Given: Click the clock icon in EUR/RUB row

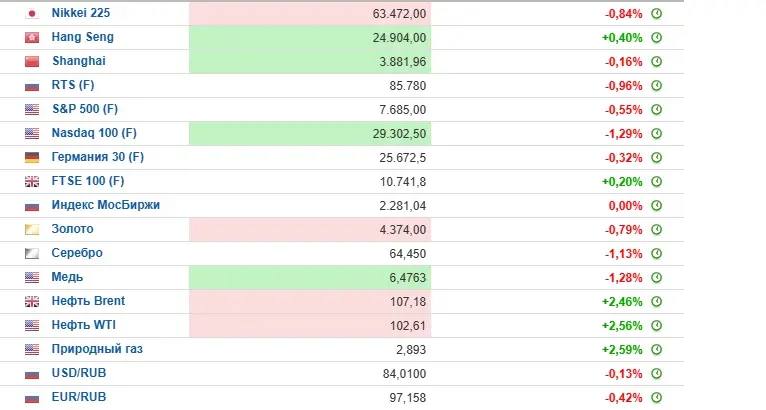Looking at the screenshot, I should pyautogui.click(x=657, y=397).
